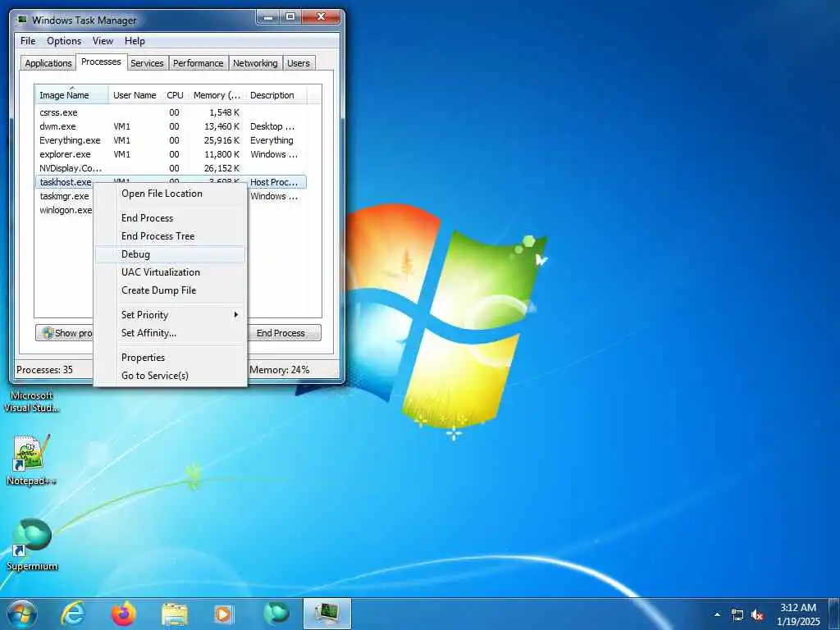Switch to the Services tab

148,63
